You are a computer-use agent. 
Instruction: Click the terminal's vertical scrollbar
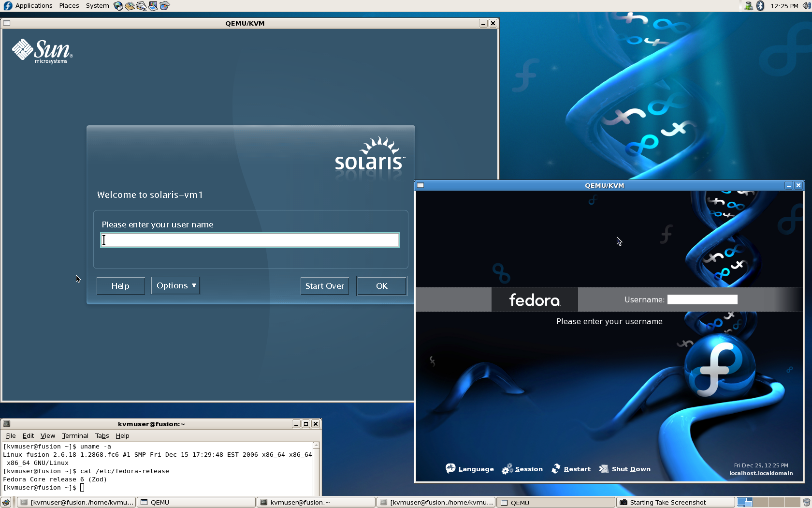click(x=316, y=467)
